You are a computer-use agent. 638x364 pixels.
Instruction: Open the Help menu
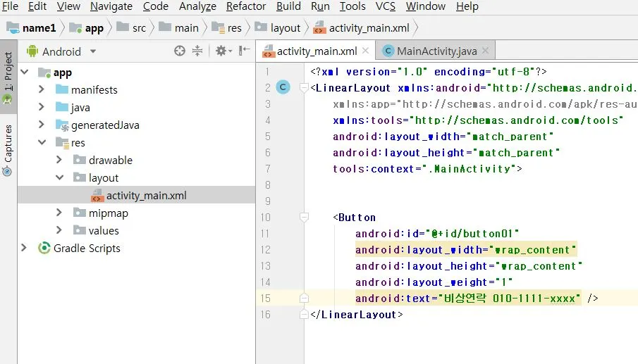tap(467, 6)
